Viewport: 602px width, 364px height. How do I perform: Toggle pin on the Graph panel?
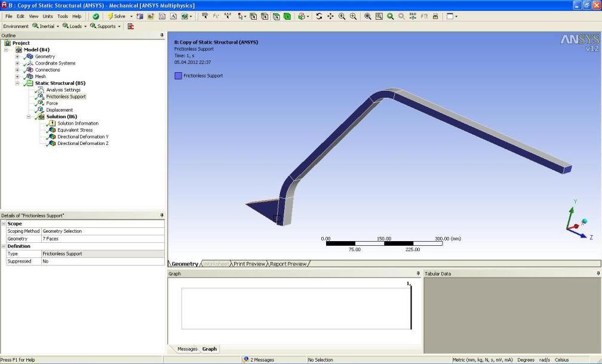[x=418, y=273]
